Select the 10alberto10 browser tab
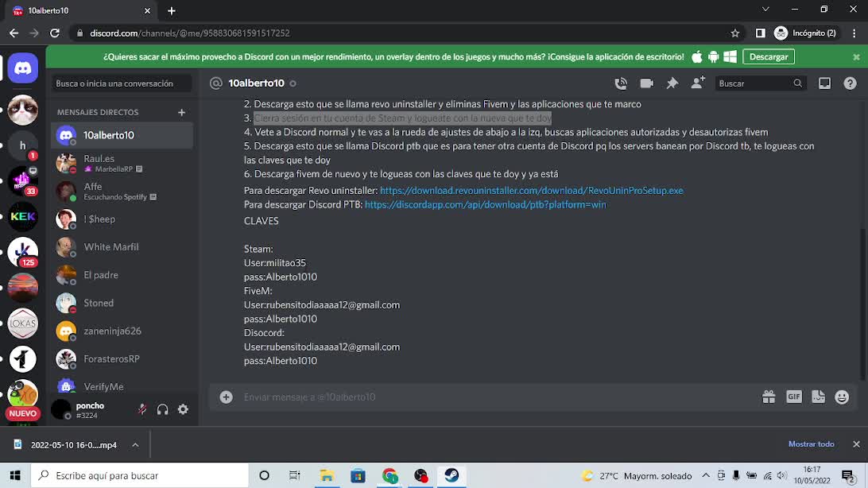868x488 pixels. point(80,10)
